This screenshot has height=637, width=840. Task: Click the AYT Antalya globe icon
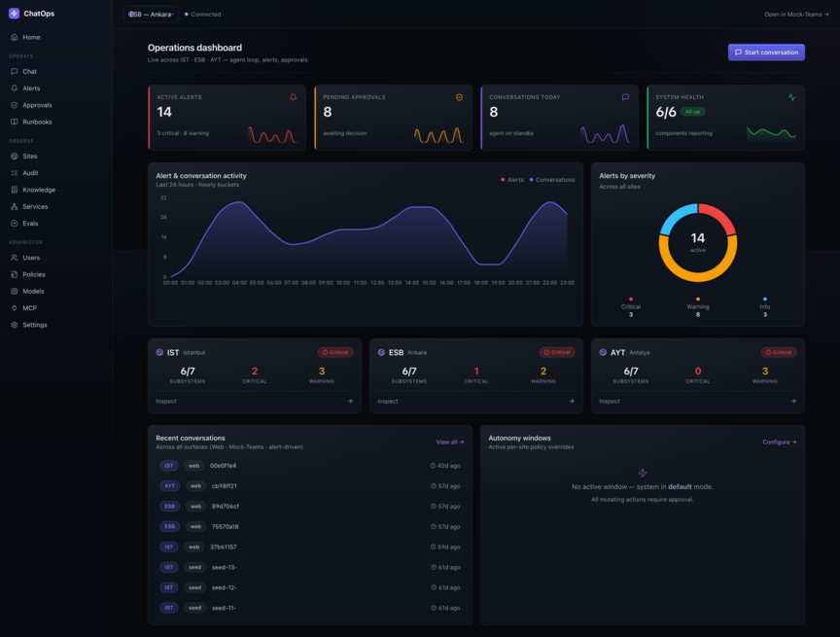(603, 352)
